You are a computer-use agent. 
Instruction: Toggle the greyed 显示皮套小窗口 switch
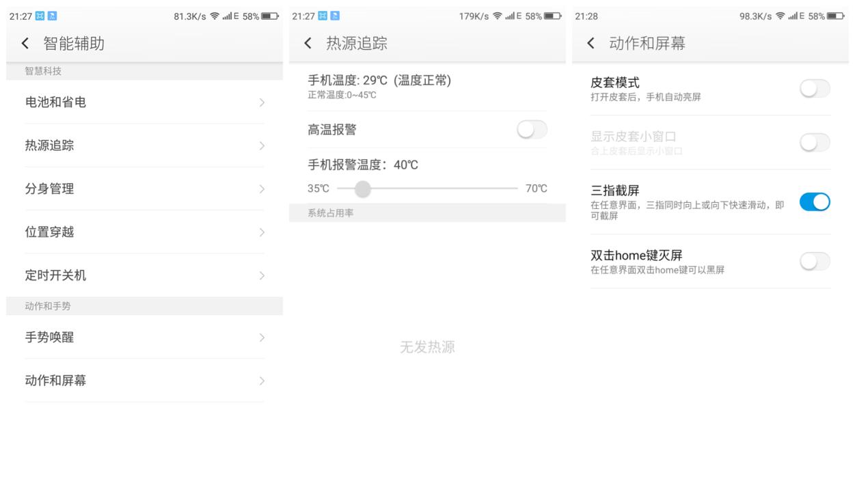point(815,142)
